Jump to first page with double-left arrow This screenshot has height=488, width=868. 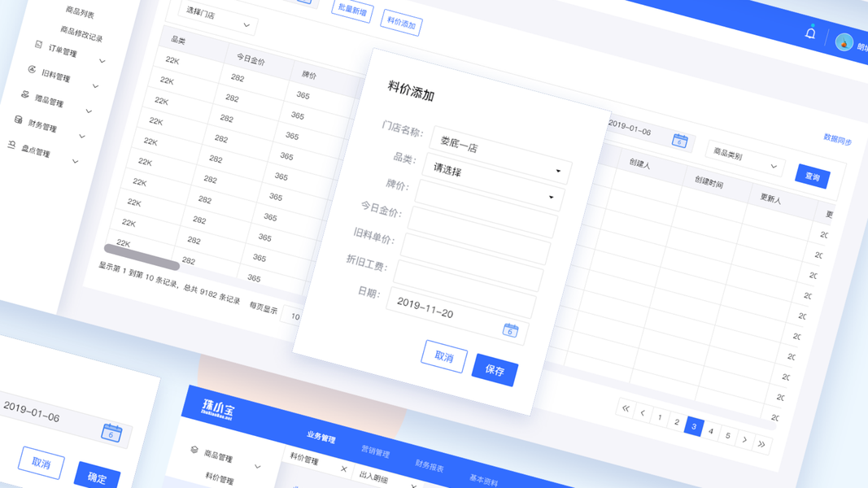point(626,409)
